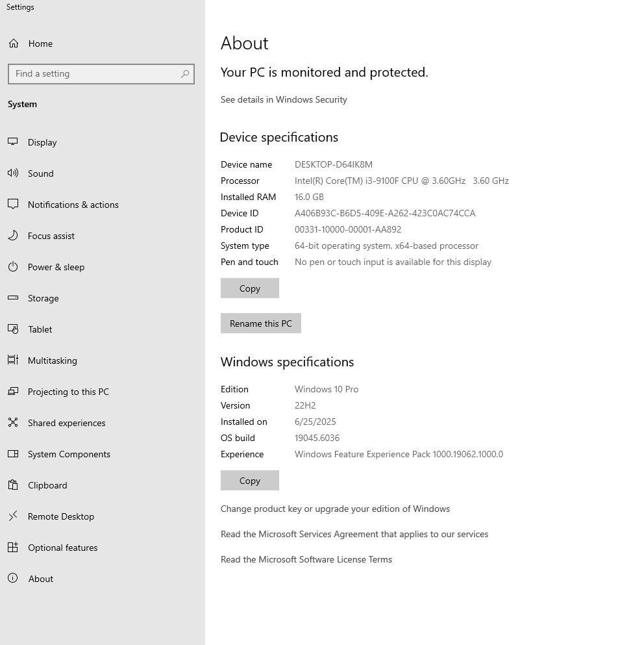Click Change product key or upgrade link
Viewport: 644px width, 645px height.
[335, 509]
